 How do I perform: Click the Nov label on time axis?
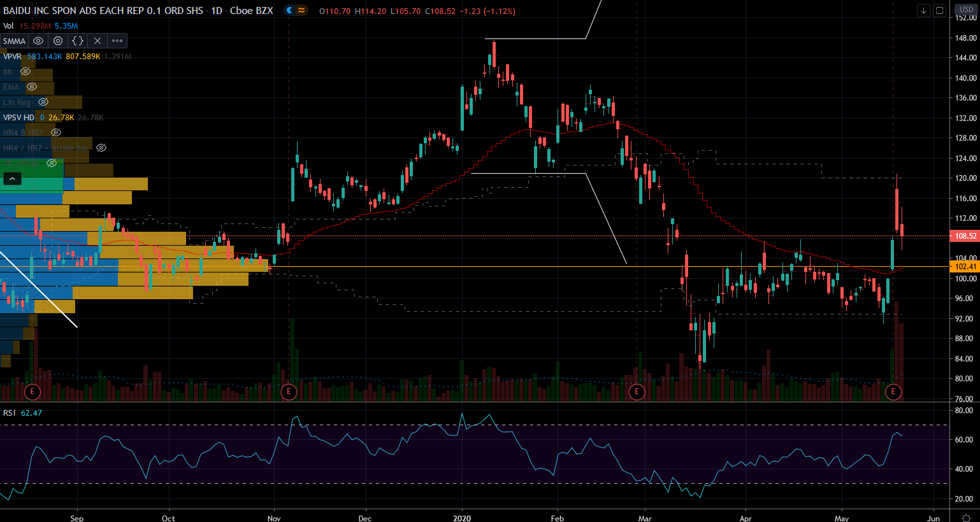(x=274, y=518)
